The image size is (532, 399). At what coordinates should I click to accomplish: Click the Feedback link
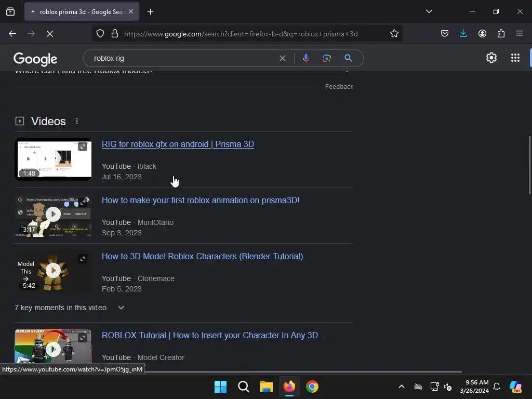tap(339, 87)
